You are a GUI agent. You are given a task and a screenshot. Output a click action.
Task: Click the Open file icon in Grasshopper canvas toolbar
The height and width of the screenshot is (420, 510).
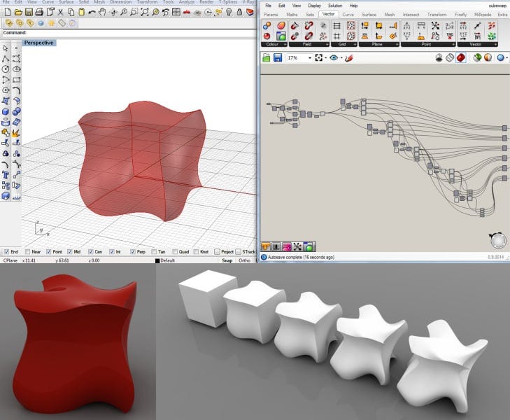(267, 58)
